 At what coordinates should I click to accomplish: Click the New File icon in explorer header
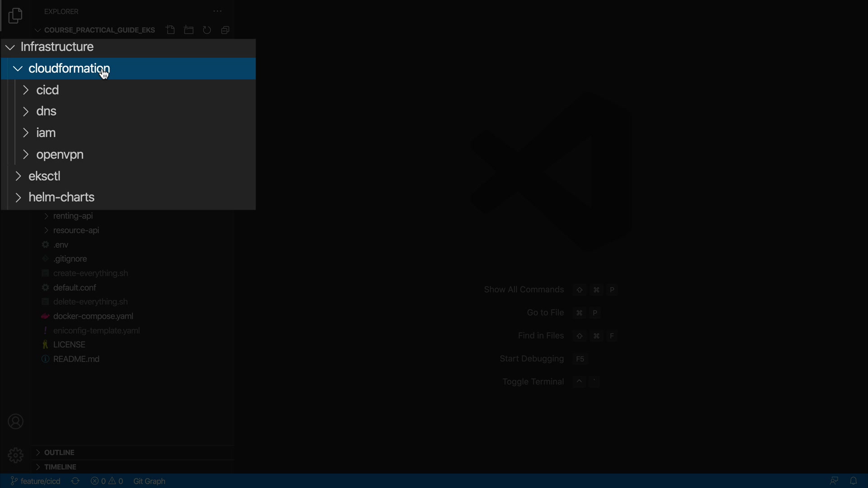[170, 30]
